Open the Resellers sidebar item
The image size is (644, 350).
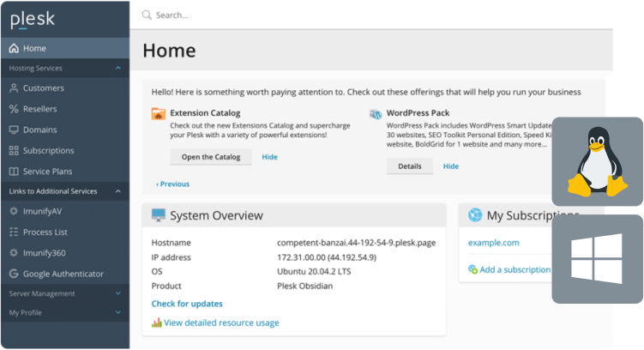(41, 109)
